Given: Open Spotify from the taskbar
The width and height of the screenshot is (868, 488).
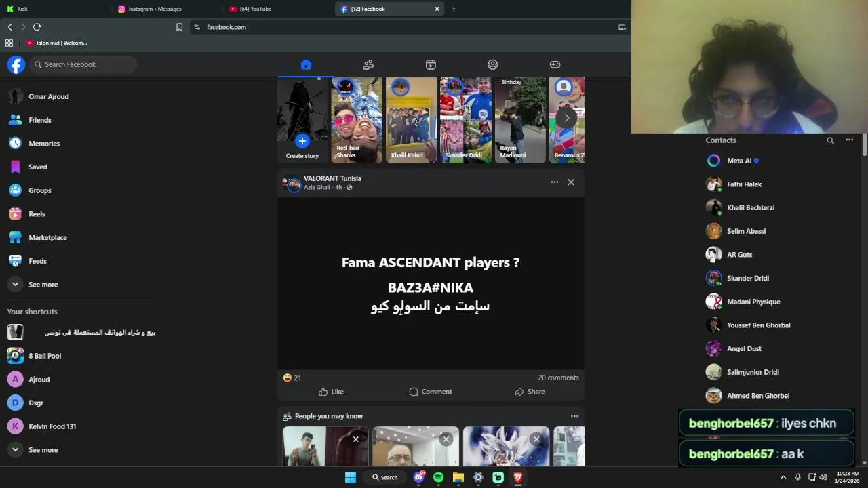Looking at the screenshot, I should pyautogui.click(x=438, y=477).
